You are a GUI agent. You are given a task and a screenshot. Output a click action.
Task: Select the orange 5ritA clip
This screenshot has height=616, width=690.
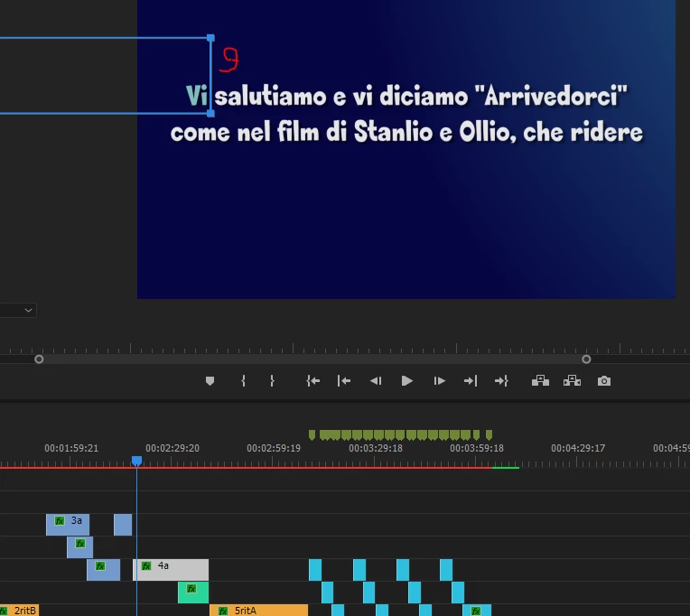point(258,611)
